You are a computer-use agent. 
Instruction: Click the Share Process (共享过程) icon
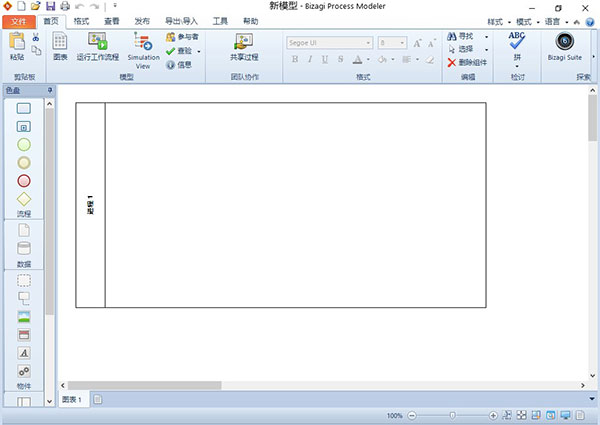[x=243, y=41]
